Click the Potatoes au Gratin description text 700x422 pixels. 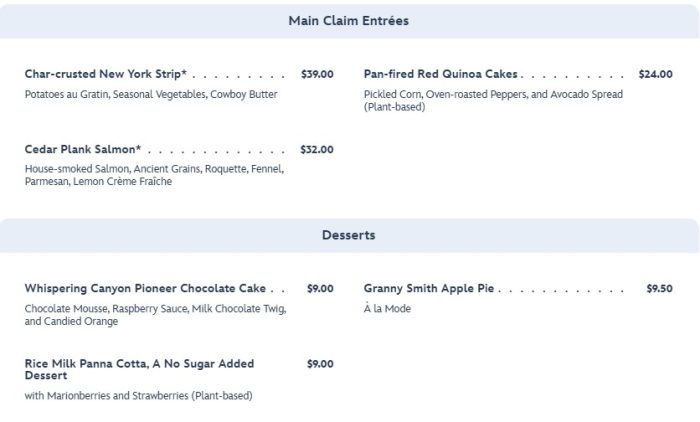tap(151, 94)
